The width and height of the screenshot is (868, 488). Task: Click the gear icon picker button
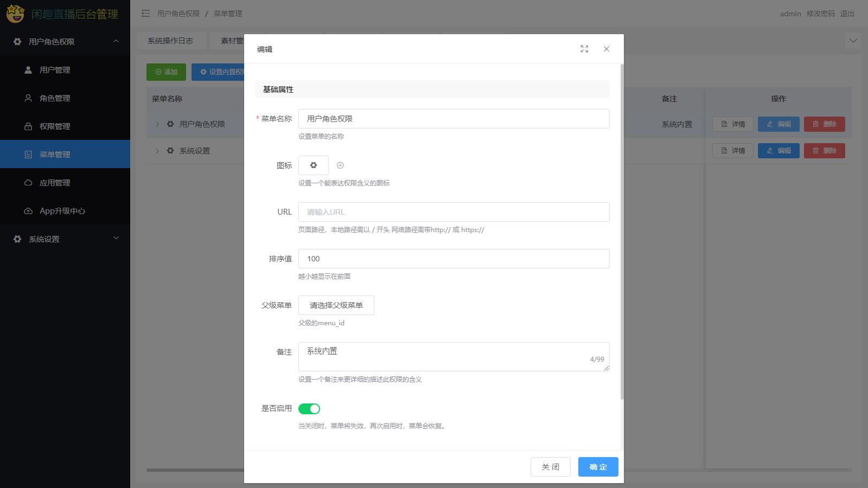[313, 165]
